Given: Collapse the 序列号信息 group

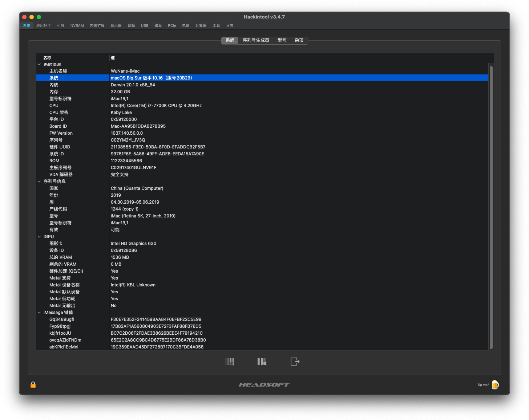Looking at the screenshot, I should tap(39, 182).
